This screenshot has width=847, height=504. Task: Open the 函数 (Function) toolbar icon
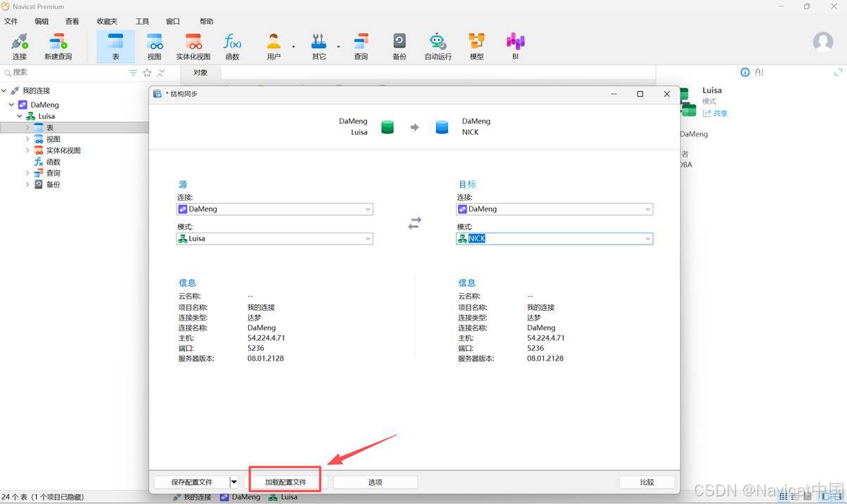[232, 46]
